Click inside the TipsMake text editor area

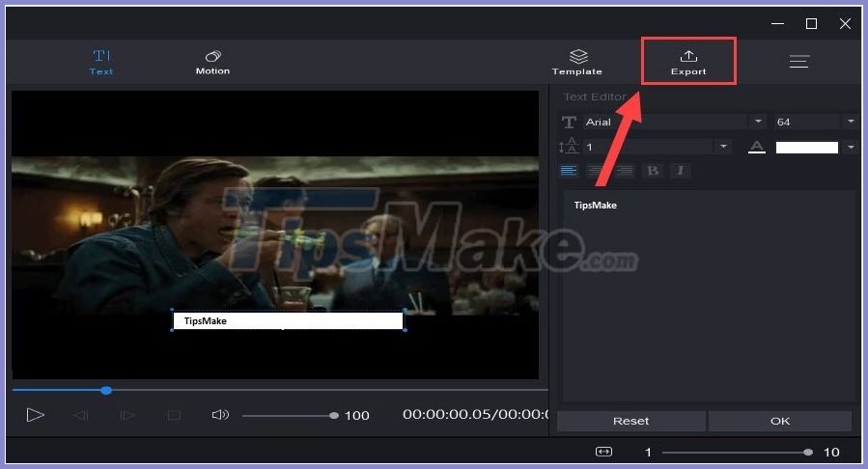pos(709,296)
